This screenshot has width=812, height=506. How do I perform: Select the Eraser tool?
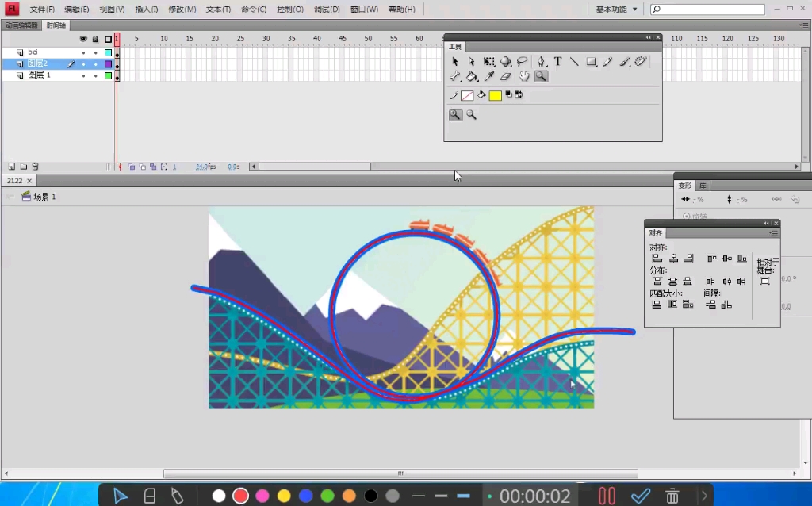point(505,77)
